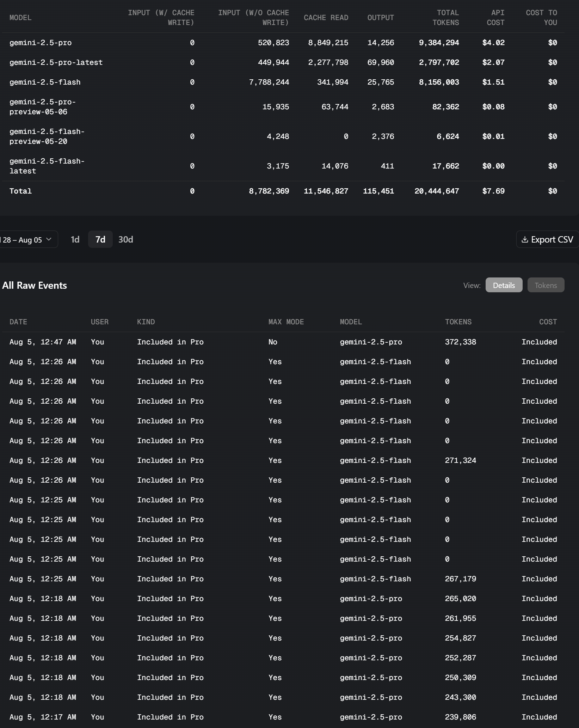Click the MAX MODE column header
Image resolution: width=579 pixels, height=728 pixels.
coord(286,322)
